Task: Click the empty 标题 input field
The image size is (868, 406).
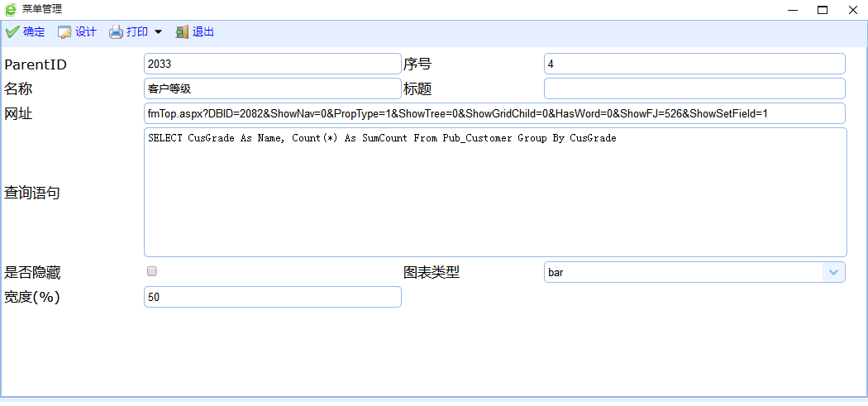Action: pyautogui.click(x=694, y=88)
